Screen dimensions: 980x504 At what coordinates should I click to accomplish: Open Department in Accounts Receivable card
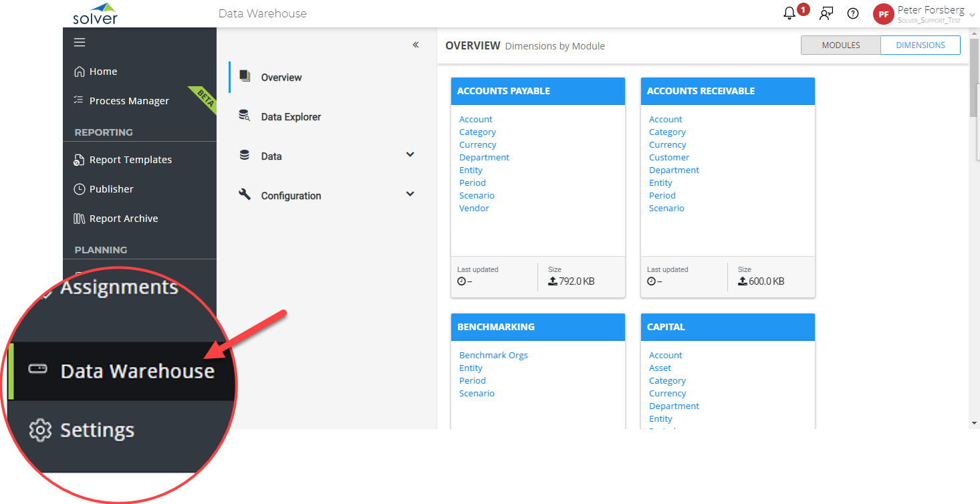pos(674,170)
